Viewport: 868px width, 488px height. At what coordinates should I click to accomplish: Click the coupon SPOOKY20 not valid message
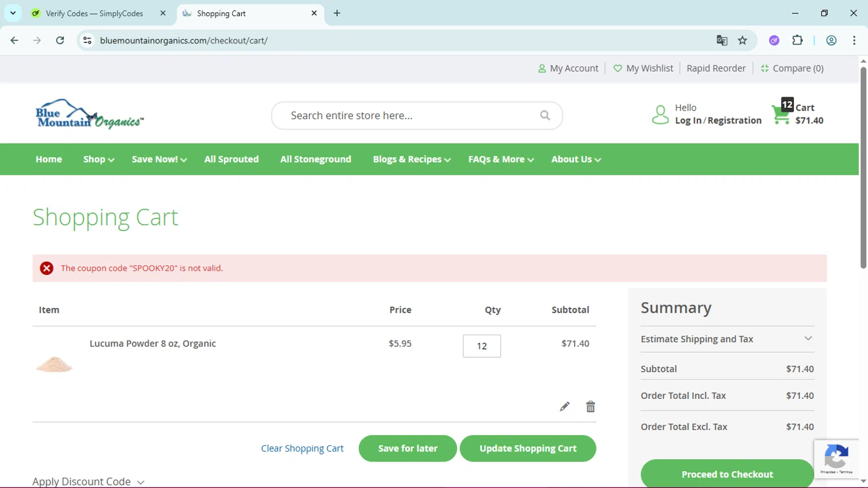pos(142,268)
